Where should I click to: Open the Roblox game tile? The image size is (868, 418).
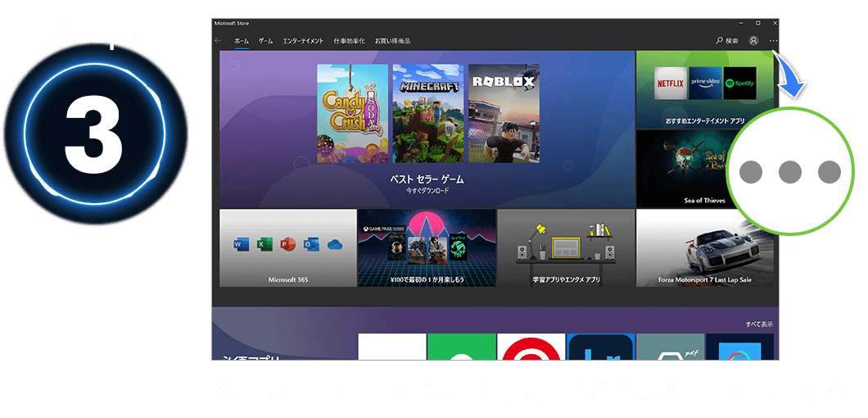point(504,113)
